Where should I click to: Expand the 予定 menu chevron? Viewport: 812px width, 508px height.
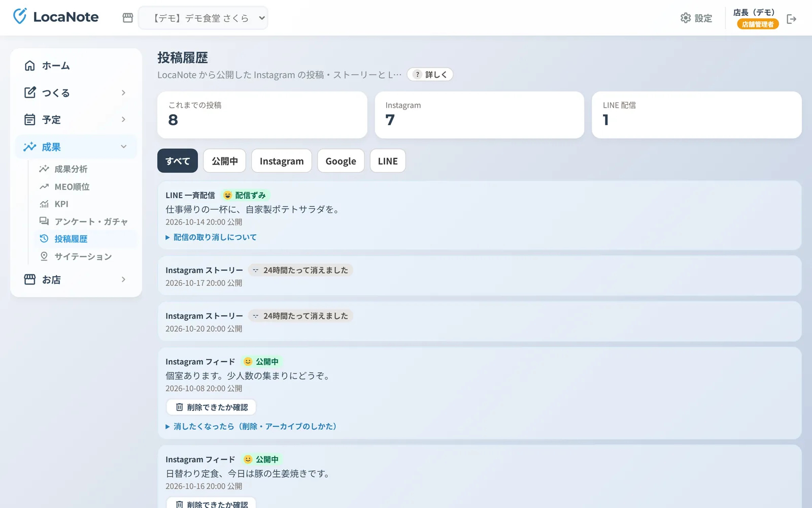[x=123, y=119]
